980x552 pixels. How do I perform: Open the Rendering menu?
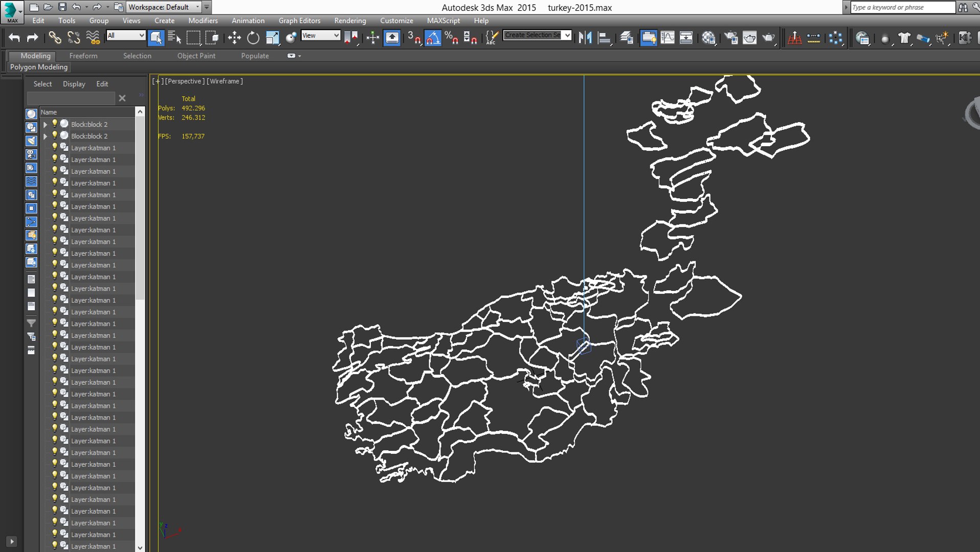pyautogui.click(x=350, y=20)
